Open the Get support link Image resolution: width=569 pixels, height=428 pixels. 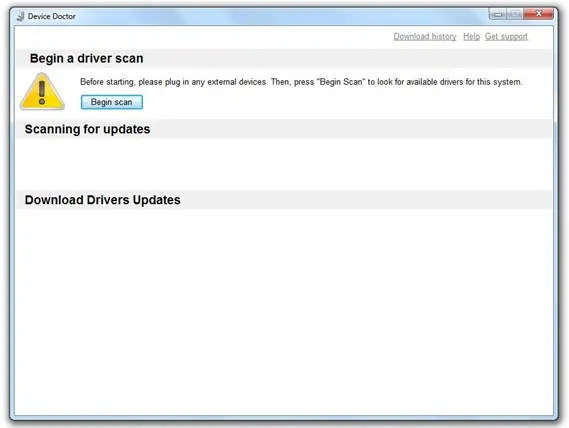(506, 36)
